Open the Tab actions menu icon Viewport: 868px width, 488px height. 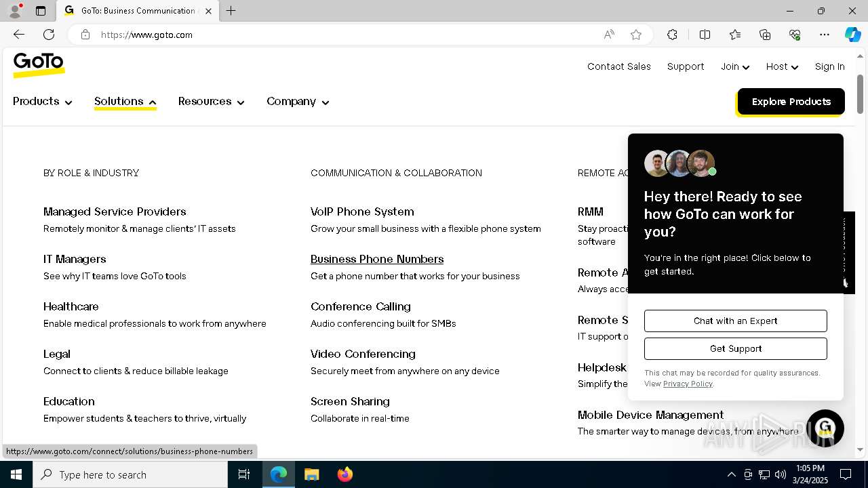click(x=41, y=11)
